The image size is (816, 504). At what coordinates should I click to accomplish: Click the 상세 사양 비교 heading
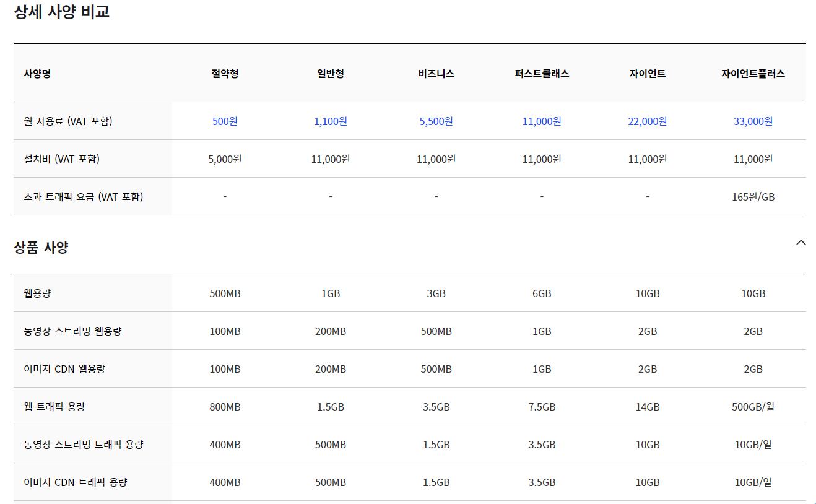(62, 11)
